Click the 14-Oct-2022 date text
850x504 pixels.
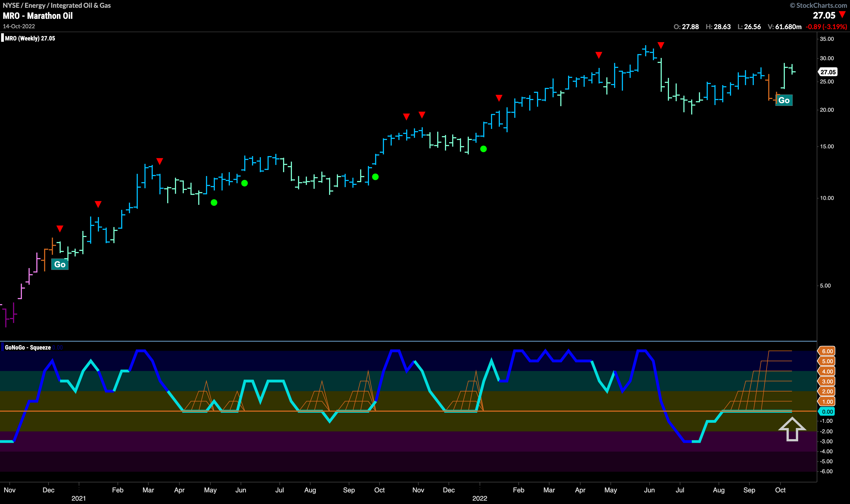tap(19, 27)
